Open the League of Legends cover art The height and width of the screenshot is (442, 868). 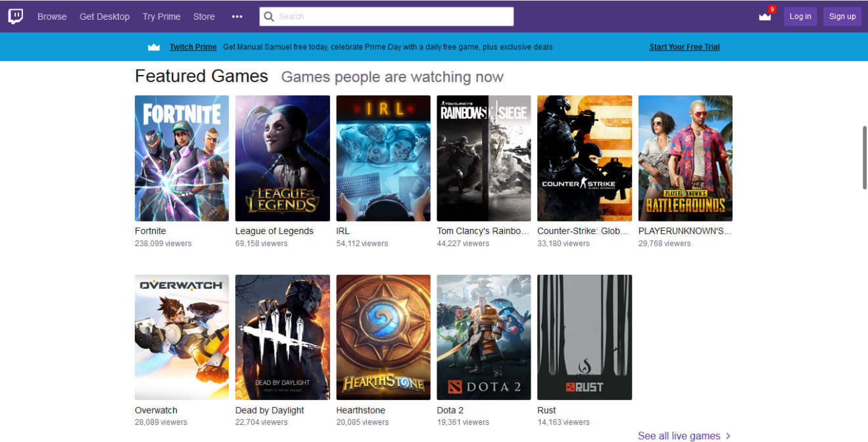click(283, 158)
